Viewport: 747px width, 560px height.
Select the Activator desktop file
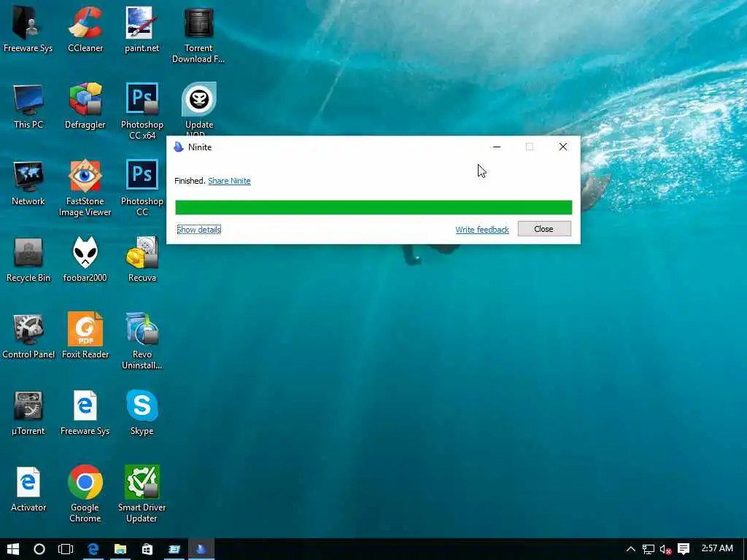click(x=28, y=489)
